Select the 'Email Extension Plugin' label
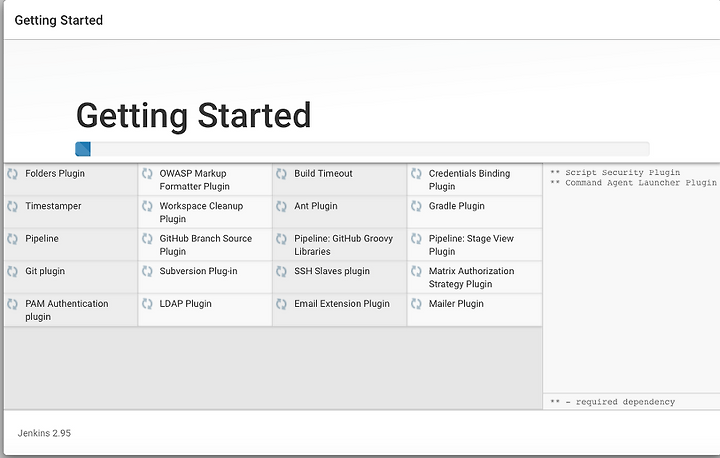This screenshot has width=720, height=458. 342,304
